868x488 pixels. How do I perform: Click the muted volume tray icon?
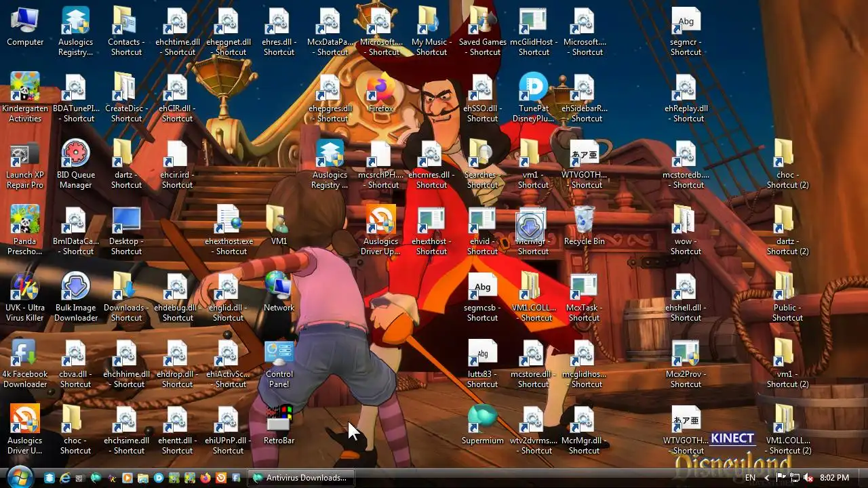807,478
